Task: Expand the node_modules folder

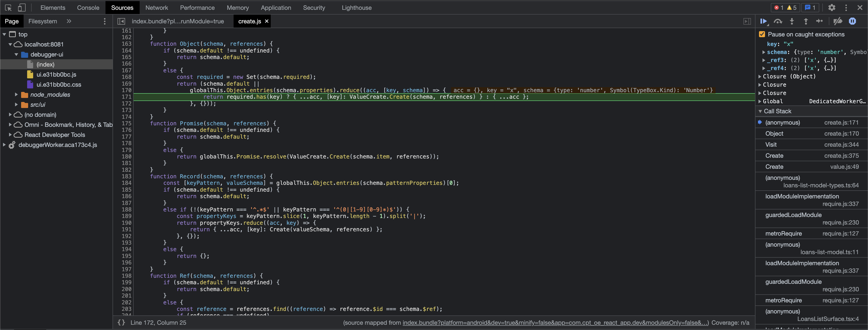Action: click(x=16, y=95)
